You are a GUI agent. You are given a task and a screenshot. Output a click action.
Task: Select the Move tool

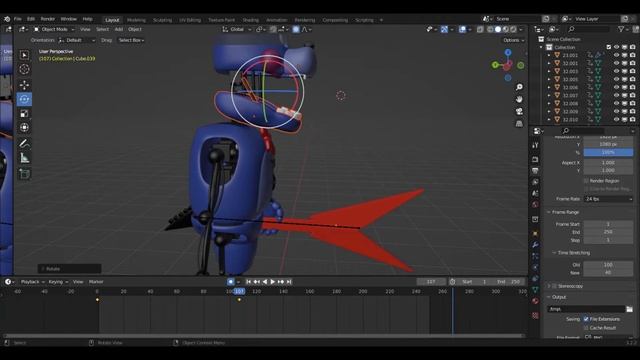[x=24, y=85]
